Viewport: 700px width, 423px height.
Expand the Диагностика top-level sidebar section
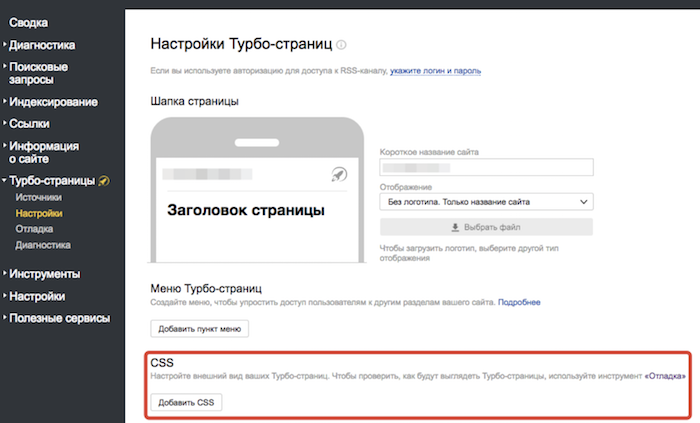click(42, 45)
